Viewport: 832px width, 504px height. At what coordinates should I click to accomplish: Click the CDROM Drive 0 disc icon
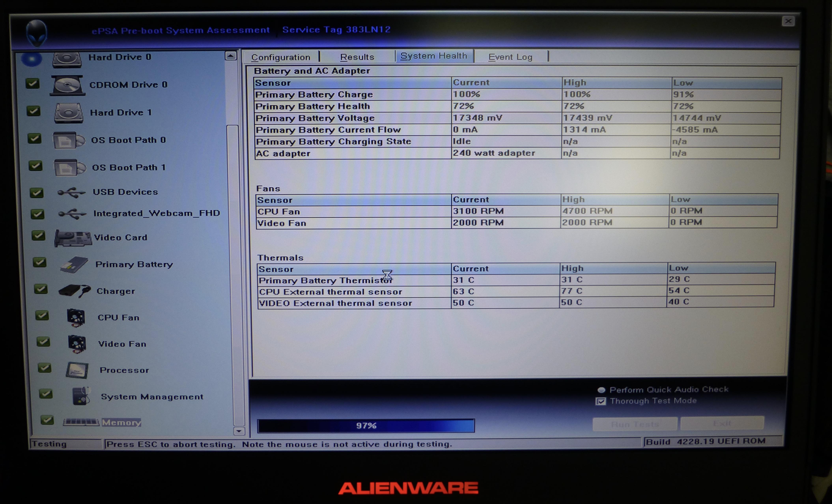[x=67, y=85]
